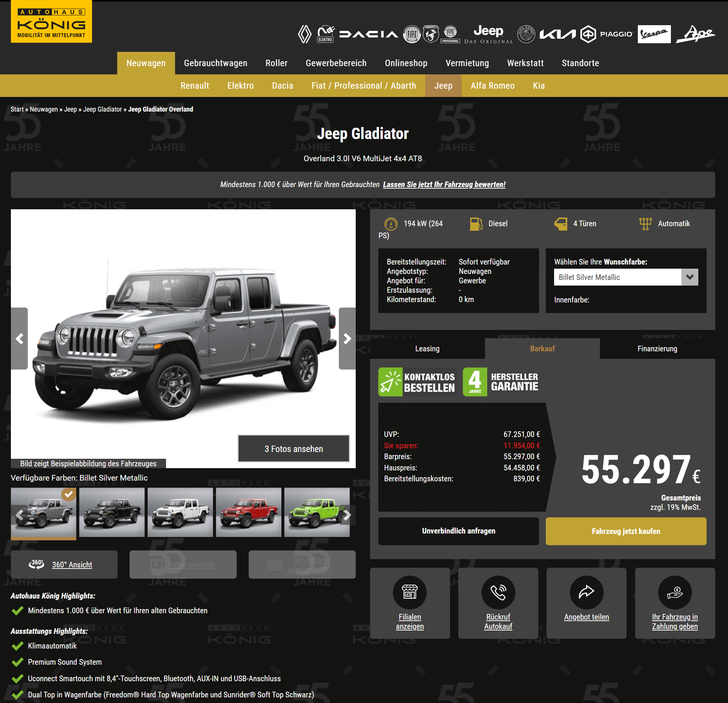
Task: Open the Dacia brand logo
Action: tap(369, 34)
